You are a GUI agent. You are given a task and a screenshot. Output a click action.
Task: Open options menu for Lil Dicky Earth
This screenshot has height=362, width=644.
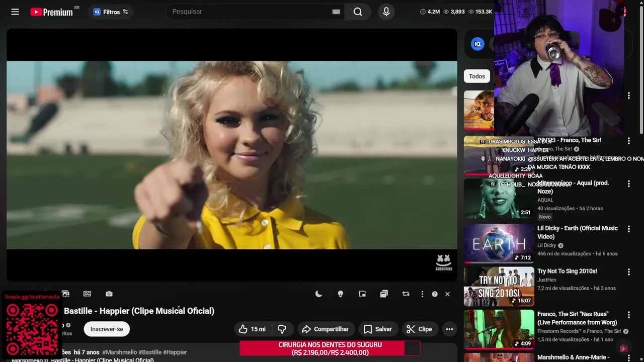pyautogui.click(x=628, y=229)
